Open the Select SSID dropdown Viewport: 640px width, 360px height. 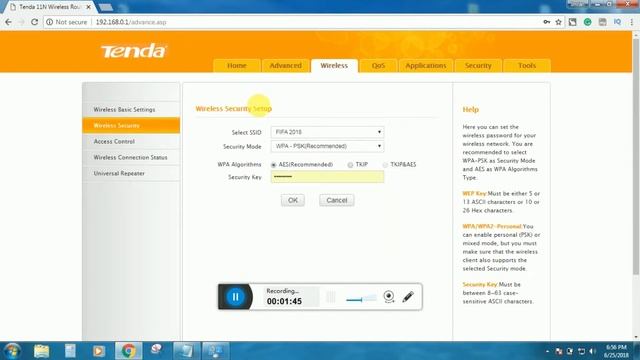327,132
